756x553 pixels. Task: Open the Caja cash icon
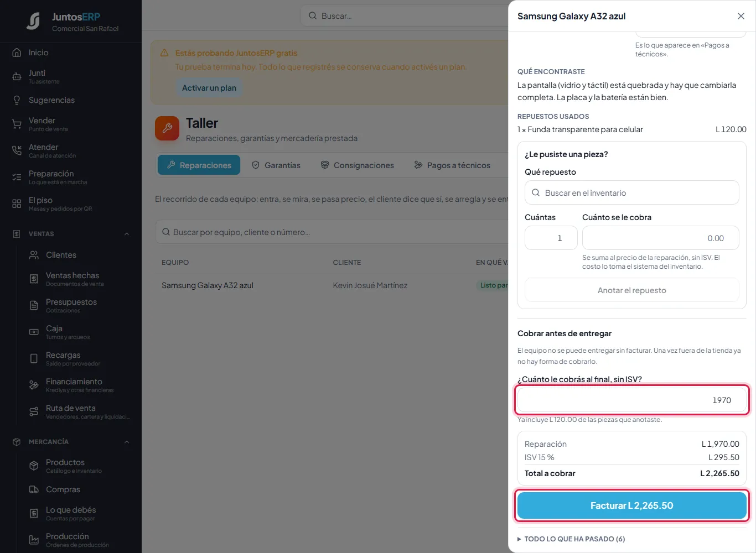coord(34,332)
